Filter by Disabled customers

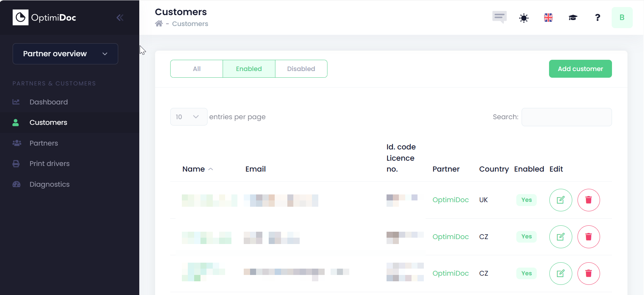pyautogui.click(x=301, y=69)
